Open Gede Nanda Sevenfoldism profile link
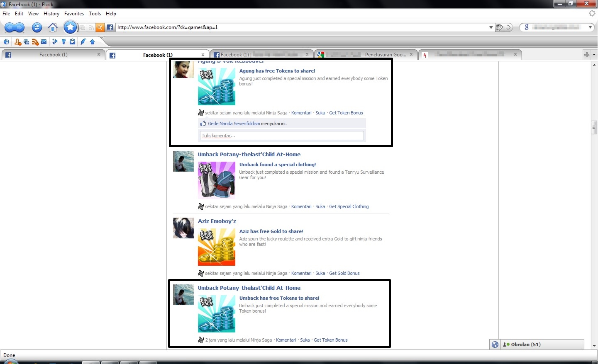The height and width of the screenshot is (364, 598). pos(234,124)
